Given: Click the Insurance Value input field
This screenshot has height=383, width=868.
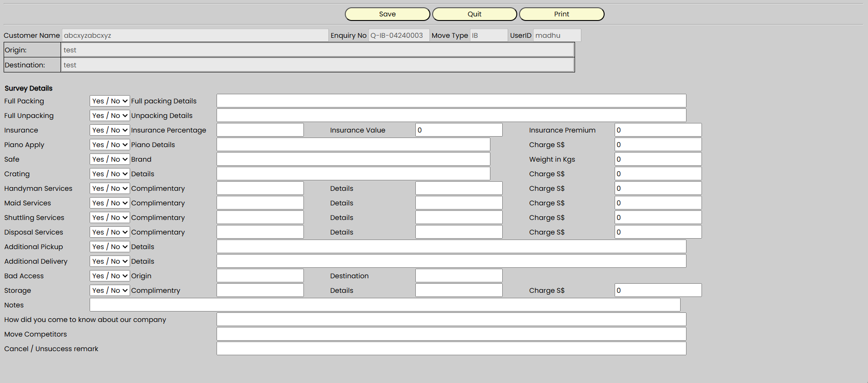Looking at the screenshot, I should (459, 130).
